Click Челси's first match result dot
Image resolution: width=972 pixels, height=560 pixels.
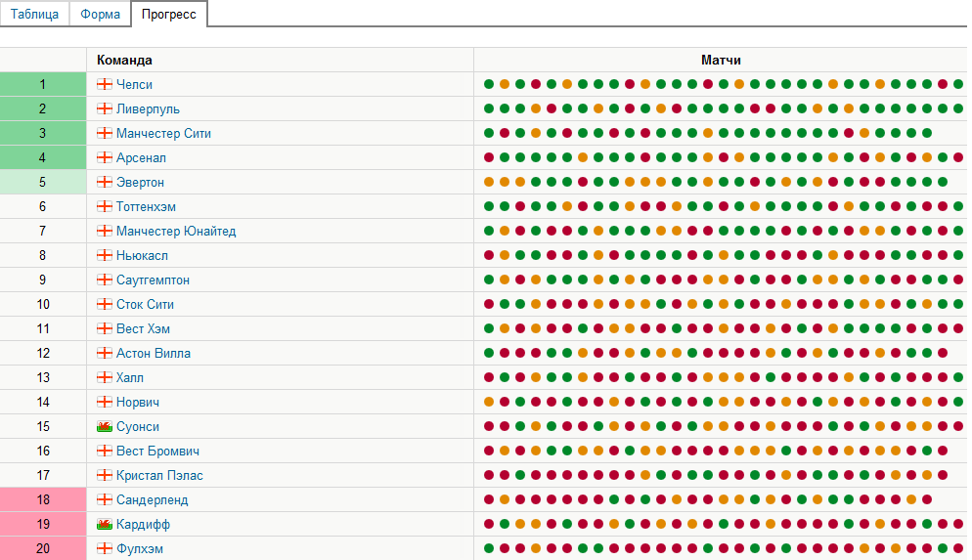pos(489,84)
